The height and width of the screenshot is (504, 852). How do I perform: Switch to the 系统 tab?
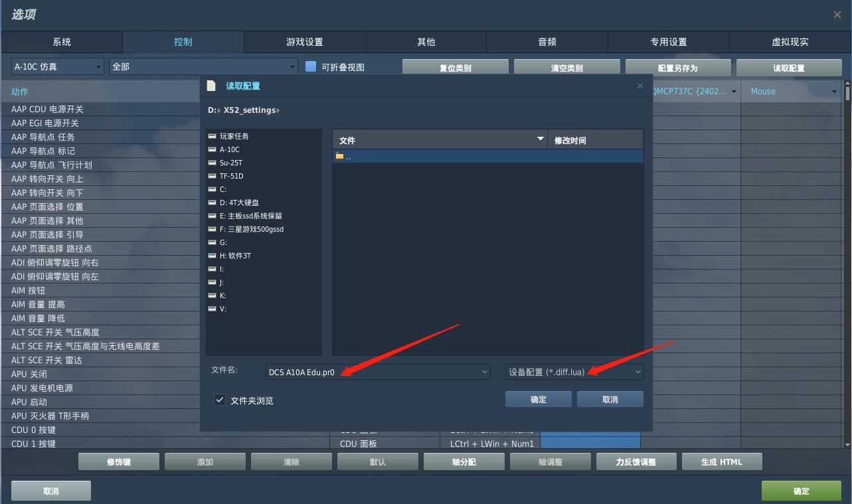click(61, 41)
